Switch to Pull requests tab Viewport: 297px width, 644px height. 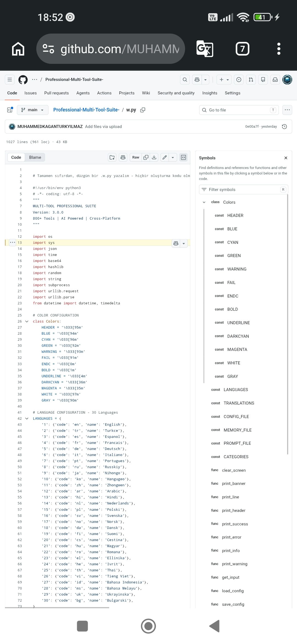point(56,93)
